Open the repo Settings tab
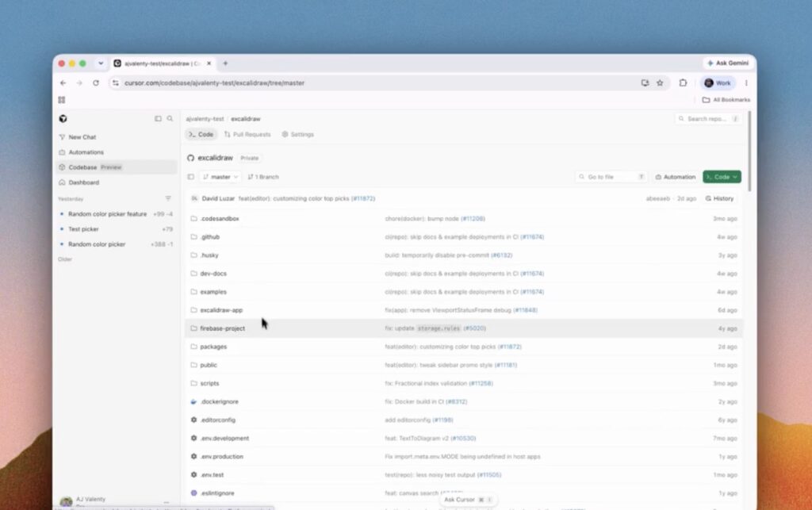812x510 pixels. [298, 135]
